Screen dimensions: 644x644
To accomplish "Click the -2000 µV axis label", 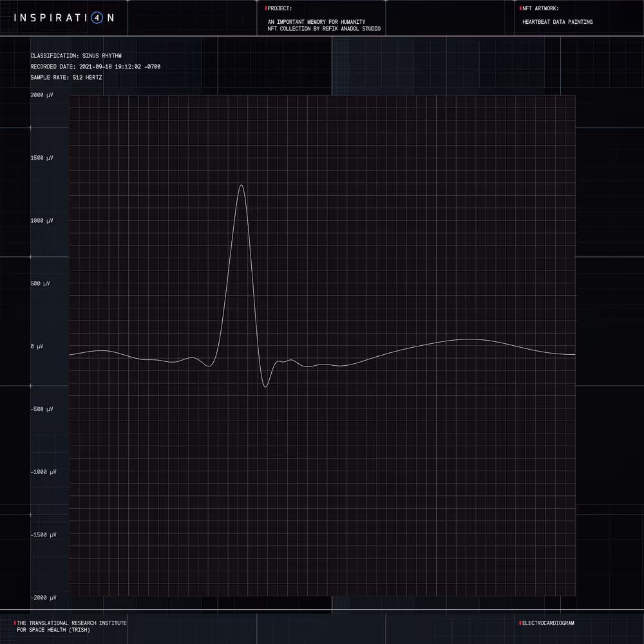I will point(44,598).
